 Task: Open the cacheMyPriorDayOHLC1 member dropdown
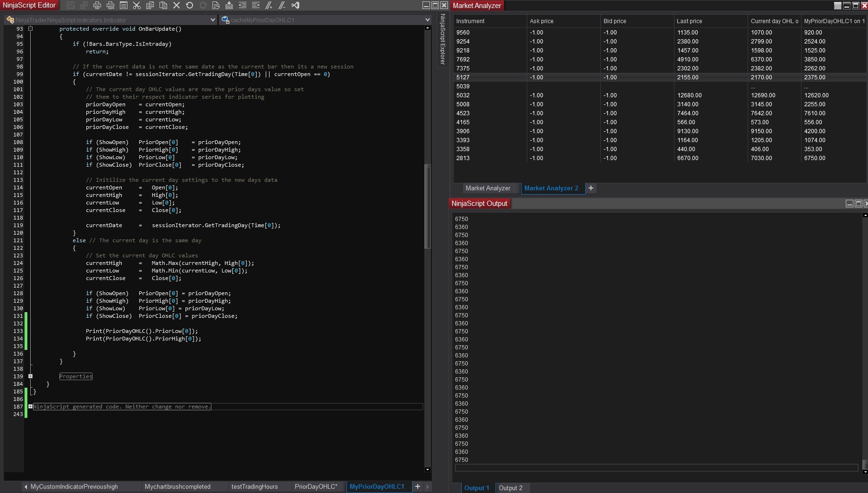coord(427,20)
